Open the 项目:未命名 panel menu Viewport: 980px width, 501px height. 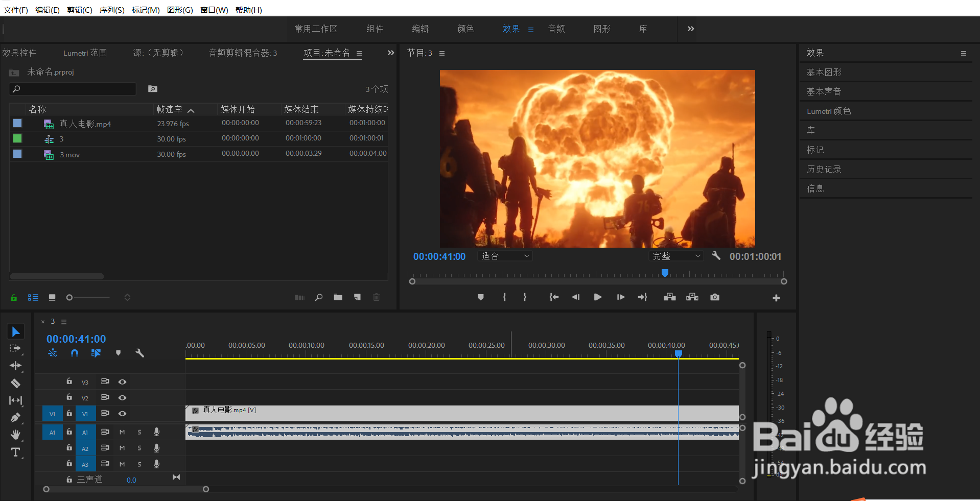point(359,53)
